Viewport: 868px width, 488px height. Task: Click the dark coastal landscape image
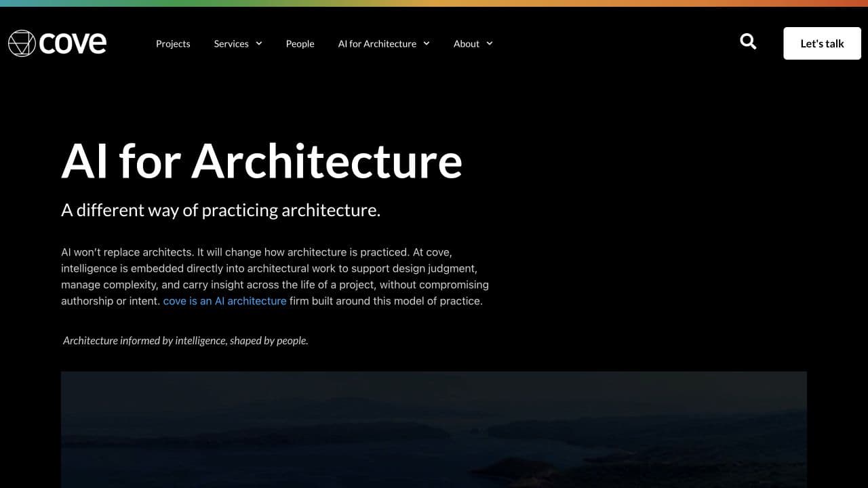click(x=434, y=430)
